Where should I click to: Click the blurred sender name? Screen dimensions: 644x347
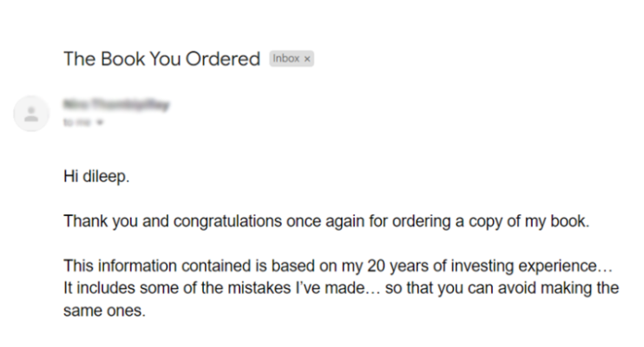click(x=115, y=105)
